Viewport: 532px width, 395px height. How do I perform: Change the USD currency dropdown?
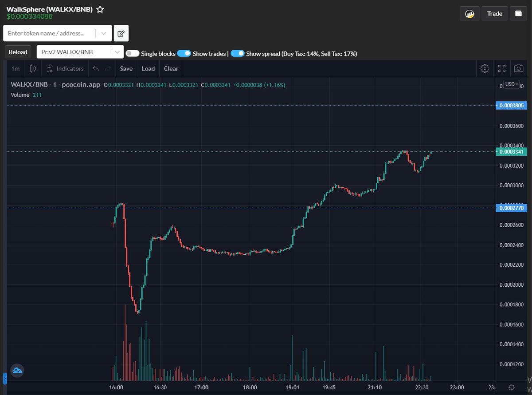pos(511,84)
